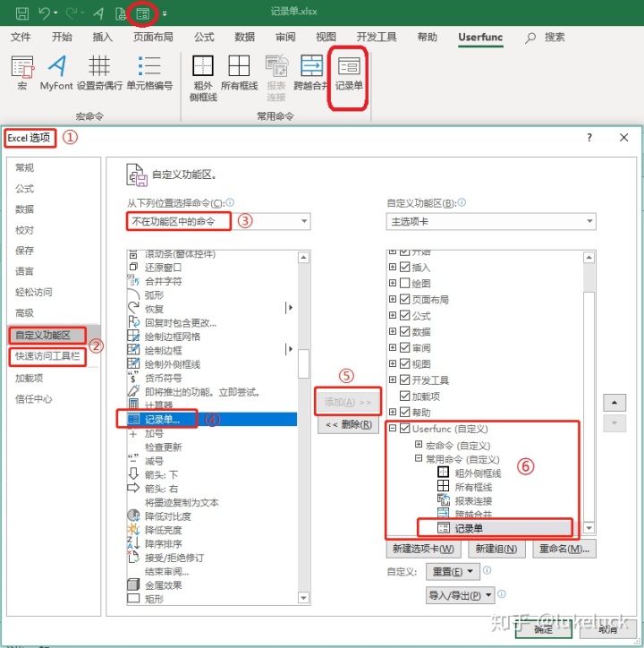Apply 所有框线 from the ribbon
644x648 pixels.
pos(239,72)
